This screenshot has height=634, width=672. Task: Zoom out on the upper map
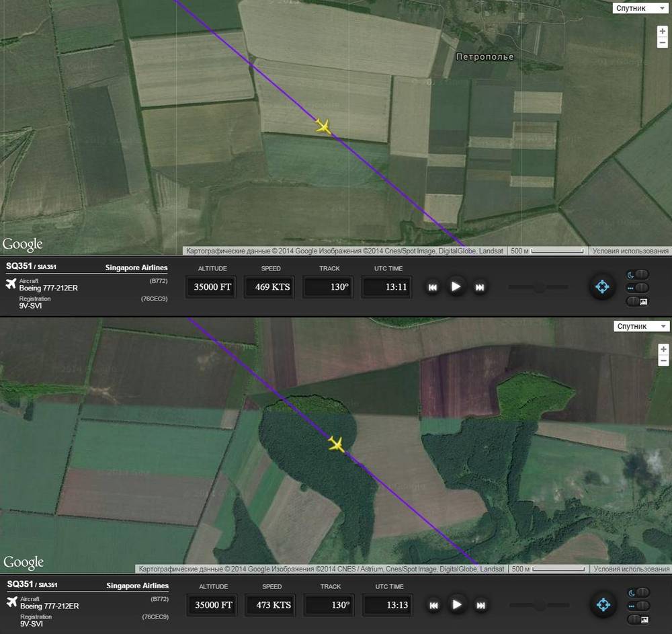662,42
